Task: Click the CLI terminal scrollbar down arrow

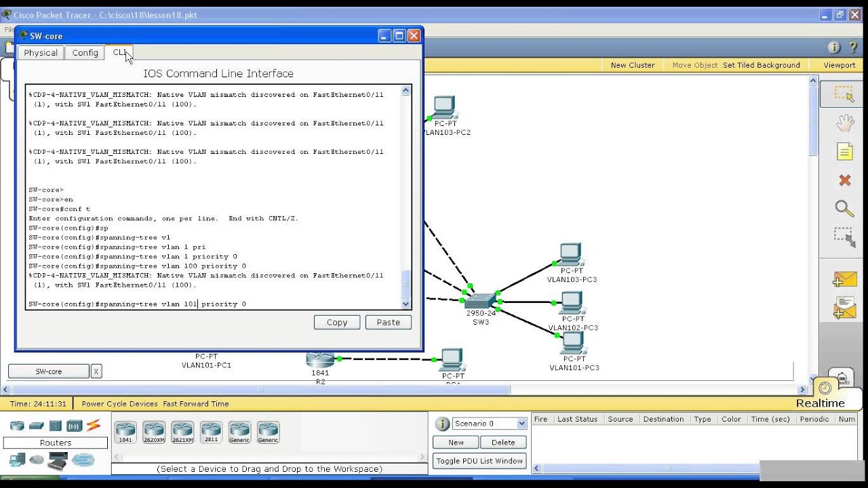Action: click(x=407, y=304)
